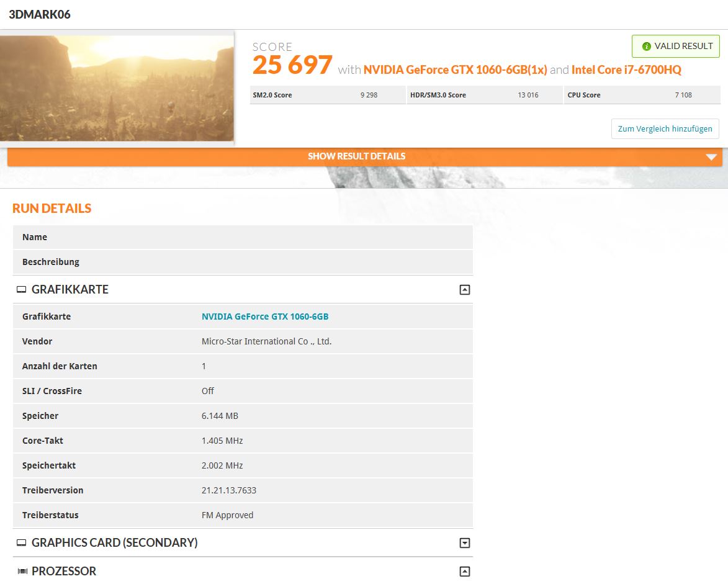This screenshot has width=728, height=584.
Task: Open the SHOW RESULT DETAILS bar
Action: (365, 156)
